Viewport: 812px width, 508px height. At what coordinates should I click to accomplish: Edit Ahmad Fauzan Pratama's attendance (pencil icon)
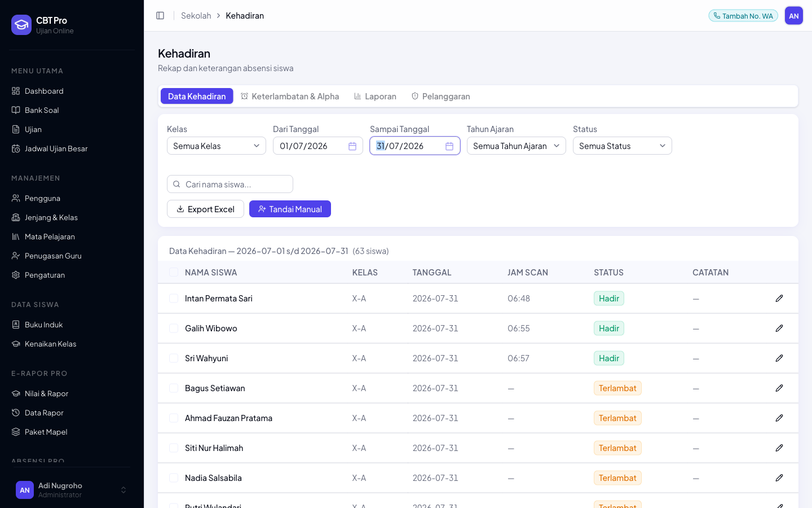779,418
